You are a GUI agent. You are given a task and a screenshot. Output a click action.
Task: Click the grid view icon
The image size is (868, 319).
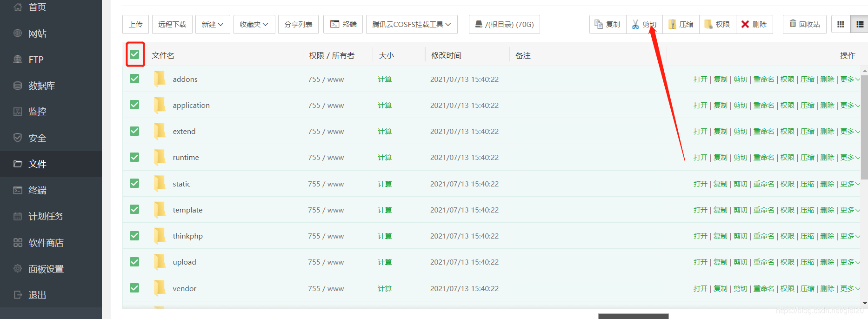click(841, 24)
